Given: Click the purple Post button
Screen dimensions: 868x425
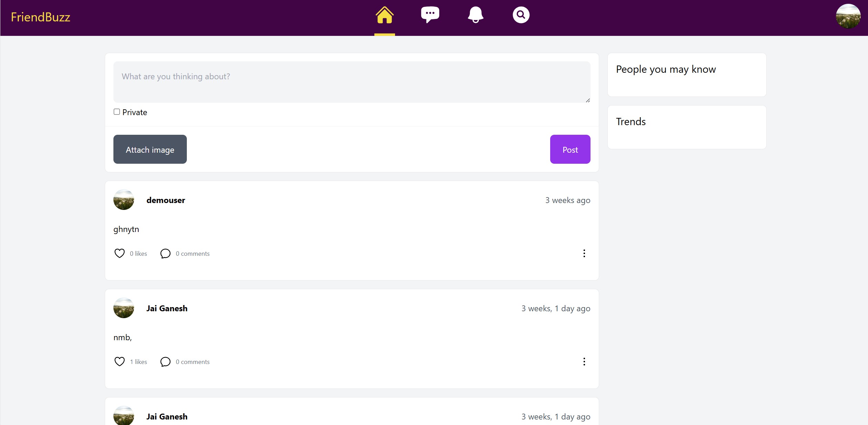Looking at the screenshot, I should (x=570, y=149).
